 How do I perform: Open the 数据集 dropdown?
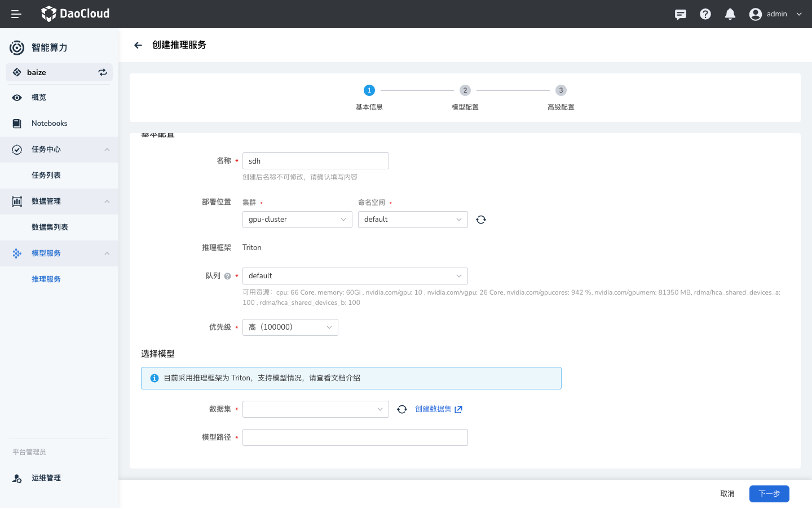click(x=315, y=409)
